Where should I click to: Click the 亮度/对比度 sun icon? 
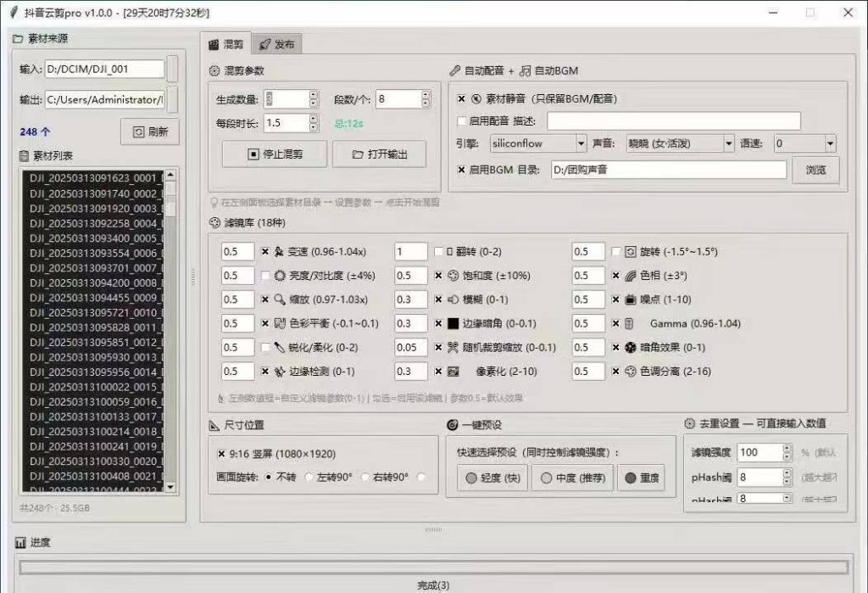[x=280, y=276]
